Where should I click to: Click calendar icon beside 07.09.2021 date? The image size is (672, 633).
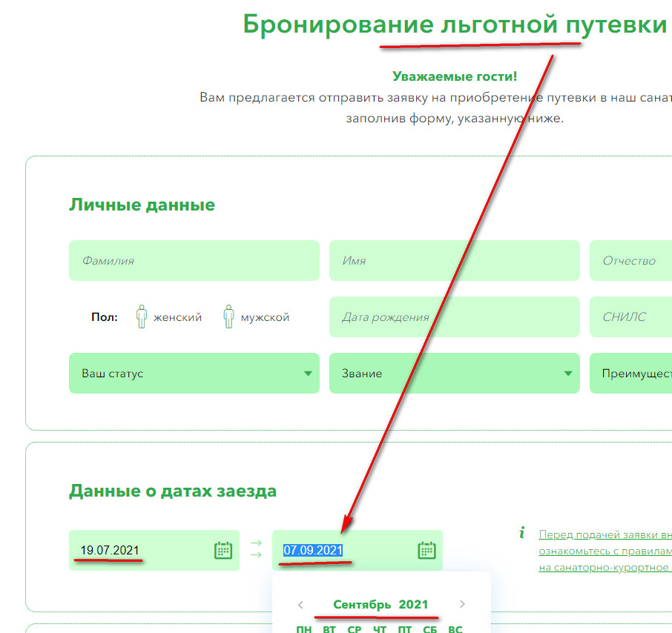(426, 550)
